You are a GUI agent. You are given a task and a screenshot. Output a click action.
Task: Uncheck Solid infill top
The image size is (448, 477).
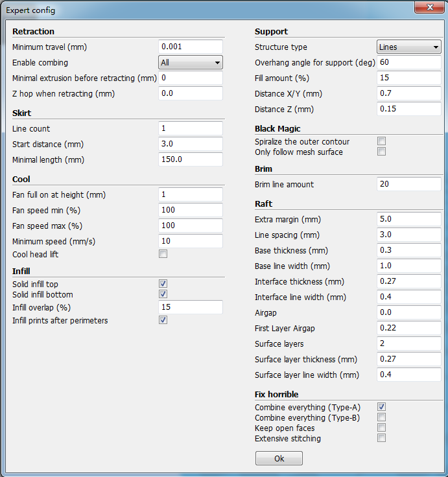tap(163, 284)
